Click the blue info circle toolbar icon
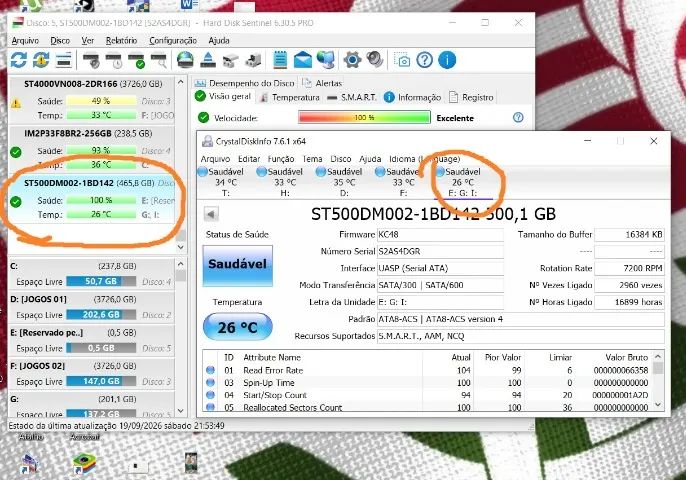The width and height of the screenshot is (686, 480). [447, 60]
